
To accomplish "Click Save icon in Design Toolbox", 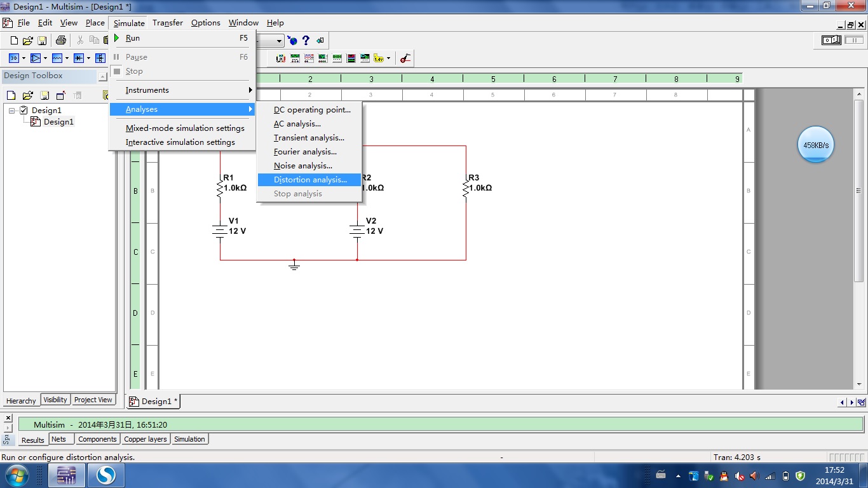I will (x=44, y=95).
